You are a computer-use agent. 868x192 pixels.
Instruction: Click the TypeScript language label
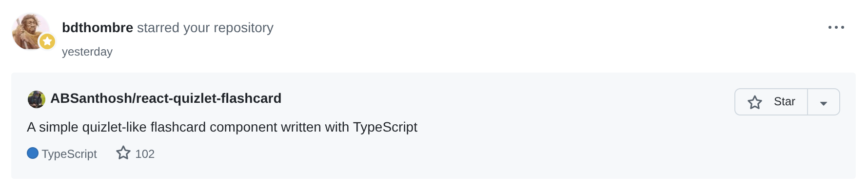(x=69, y=154)
